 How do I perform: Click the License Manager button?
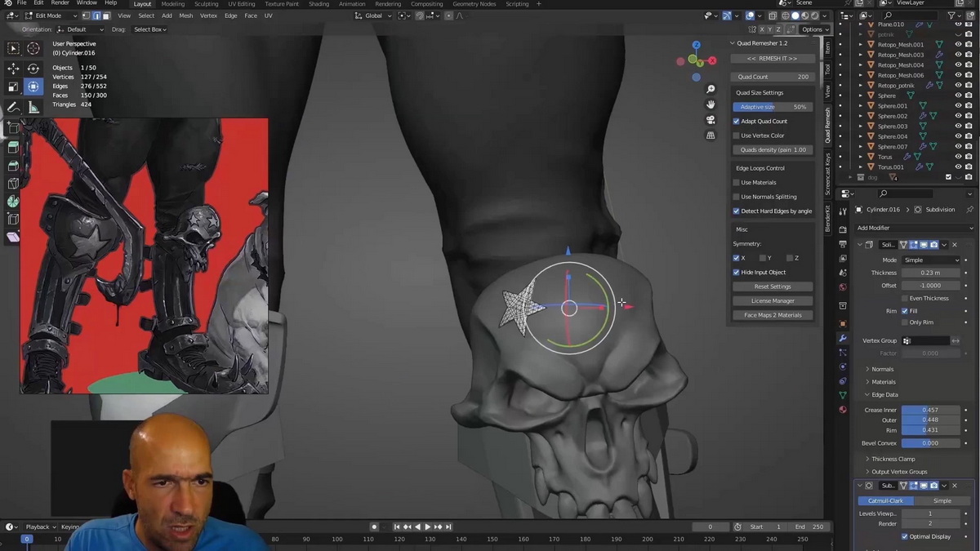click(x=773, y=301)
